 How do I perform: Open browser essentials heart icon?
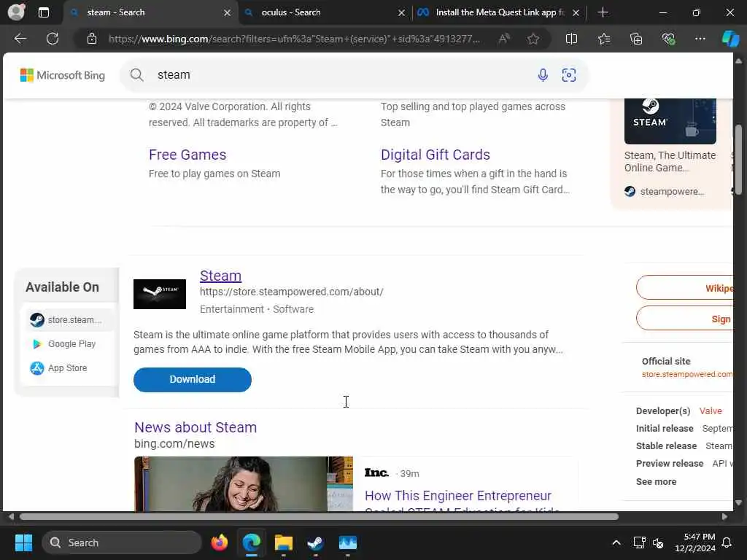point(668,39)
